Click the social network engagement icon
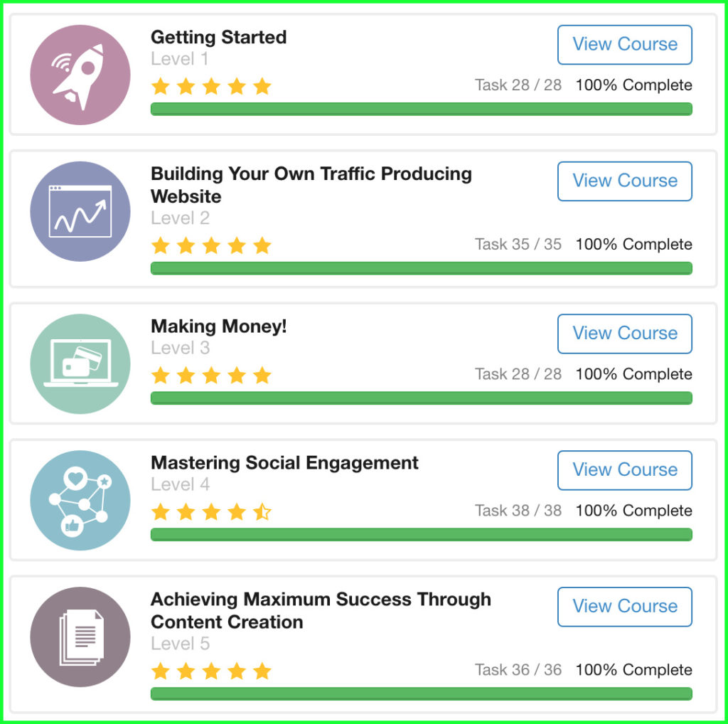 [x=80, y=500]
